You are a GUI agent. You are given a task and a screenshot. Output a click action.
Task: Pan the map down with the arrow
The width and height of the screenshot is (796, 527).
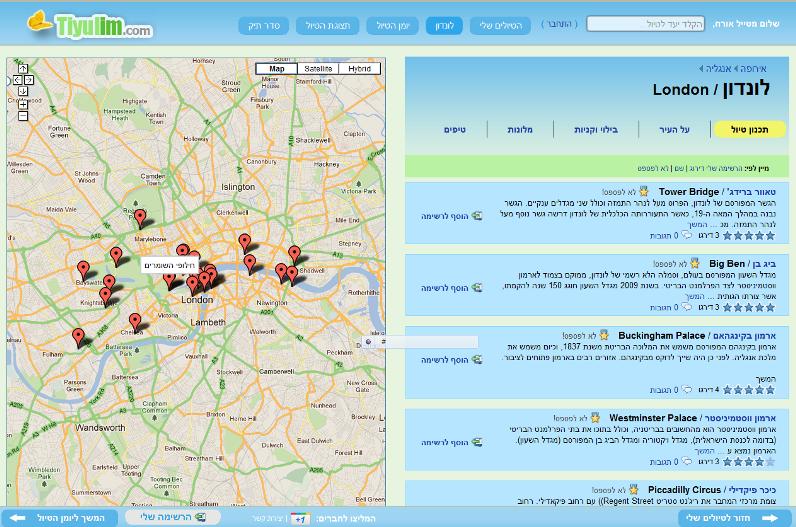pos(23,91)
